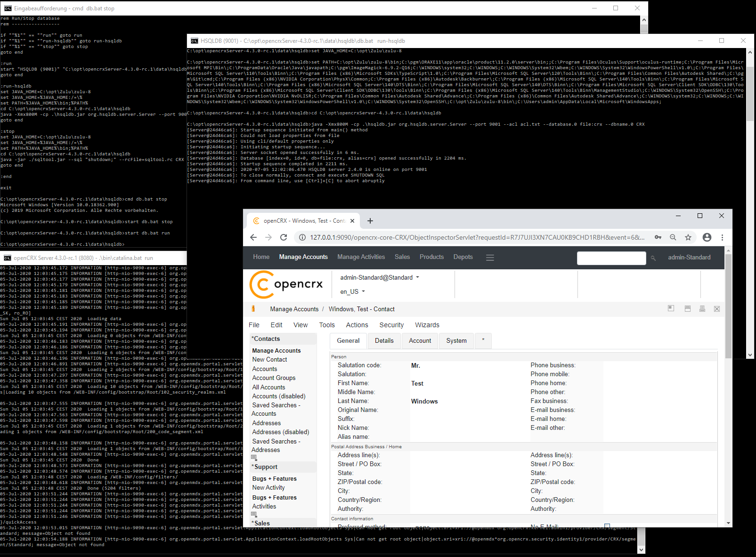This screenshot has width=756, height=557.
Task: Select Account Groups in the Contacts panel
Action: point(274,378)
